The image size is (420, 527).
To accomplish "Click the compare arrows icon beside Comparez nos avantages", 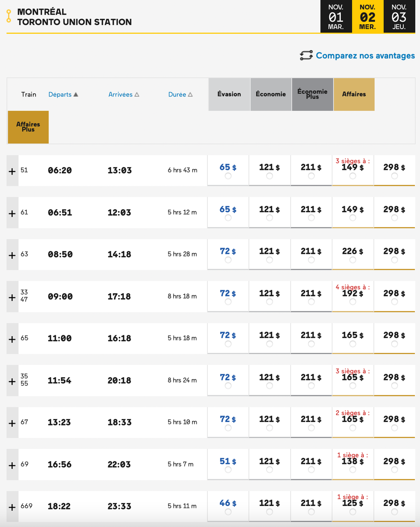I will click(x=306, y=56).
